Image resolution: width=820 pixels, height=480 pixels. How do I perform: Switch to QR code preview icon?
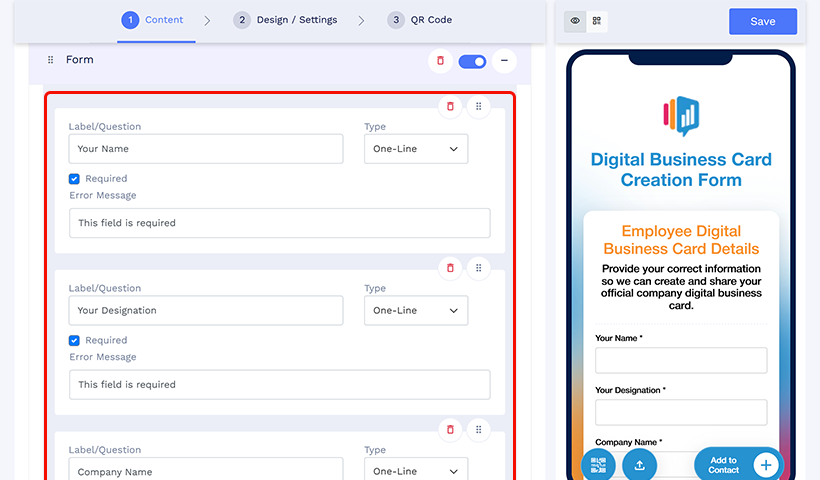coord(597,21)
